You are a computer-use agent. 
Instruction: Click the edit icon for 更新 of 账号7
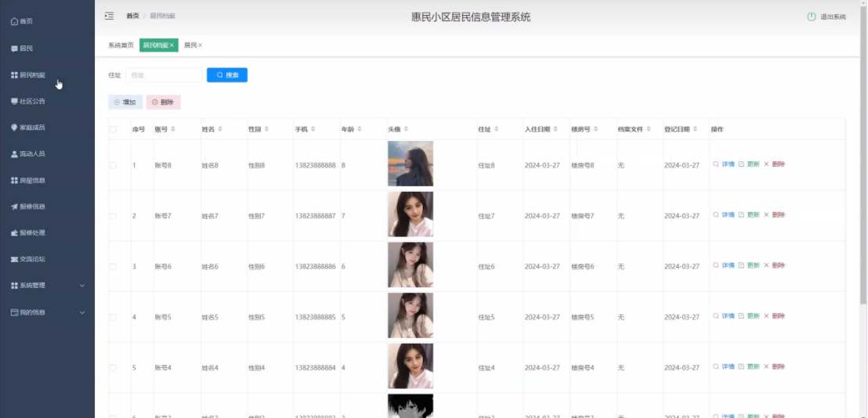741,214
